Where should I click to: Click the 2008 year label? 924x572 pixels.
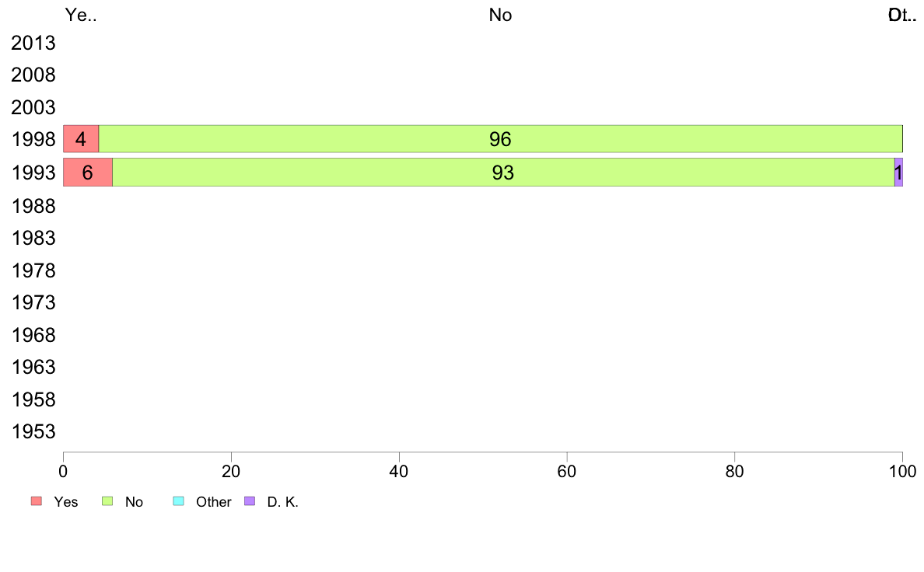click(33, 75)
